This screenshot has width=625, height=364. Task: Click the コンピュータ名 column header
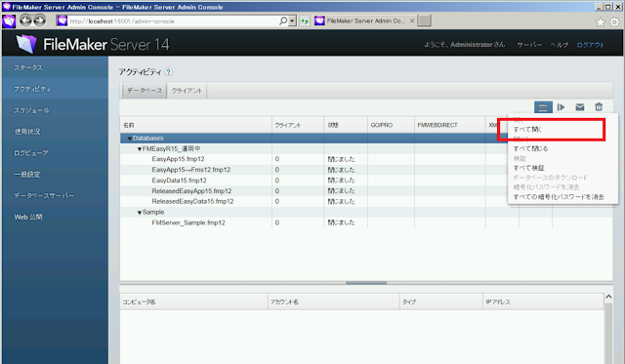point(193,302)
